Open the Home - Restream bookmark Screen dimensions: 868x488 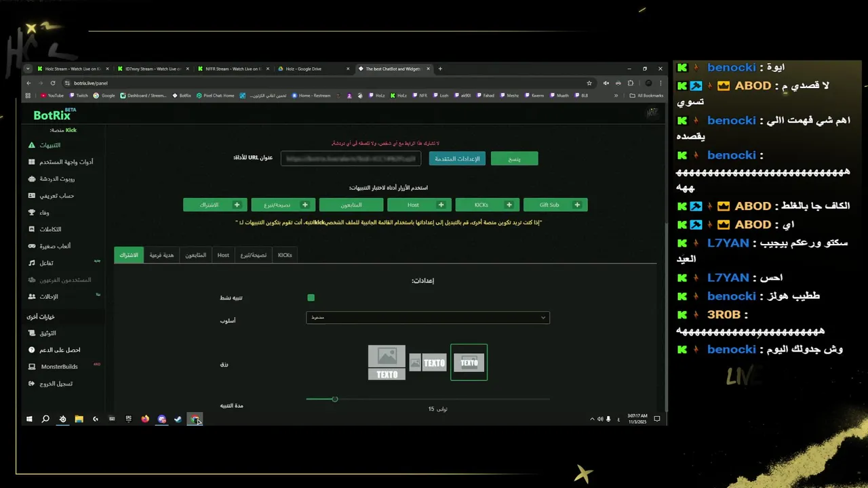tap(311, 96)
